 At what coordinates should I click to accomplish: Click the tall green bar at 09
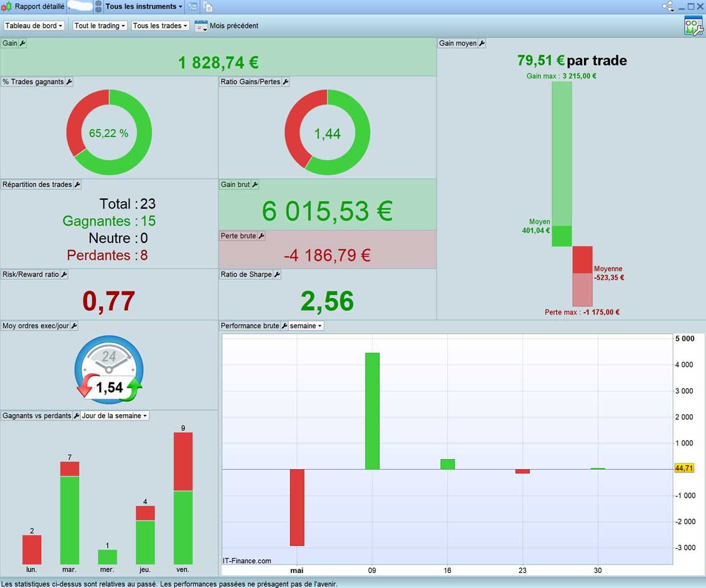372,411
